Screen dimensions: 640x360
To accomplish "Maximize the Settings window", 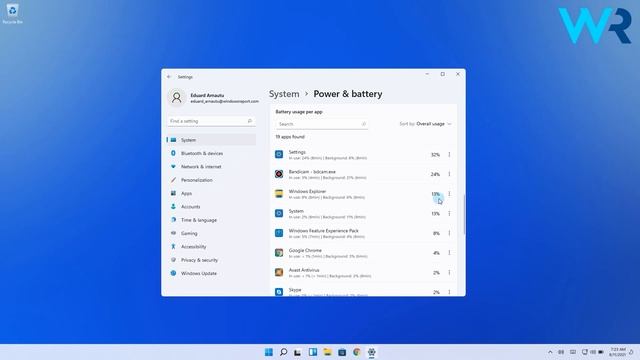I will [442, 74].
